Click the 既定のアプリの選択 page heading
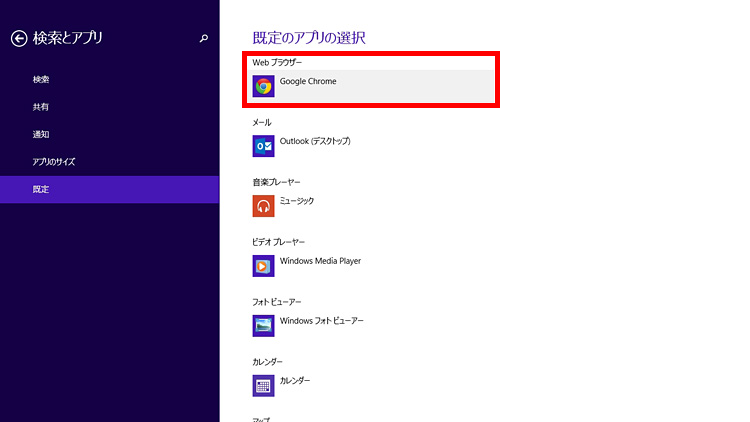Screen dimensions: 750x422 pos(309,39)
